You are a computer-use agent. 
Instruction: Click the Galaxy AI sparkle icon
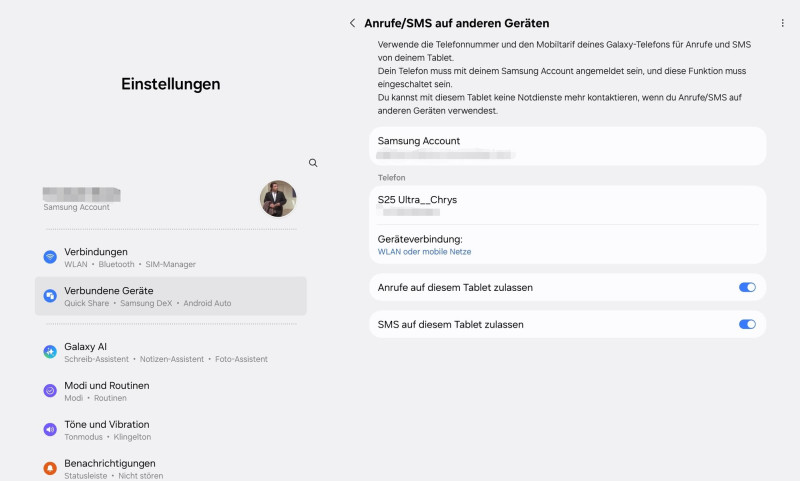(50, 351)
